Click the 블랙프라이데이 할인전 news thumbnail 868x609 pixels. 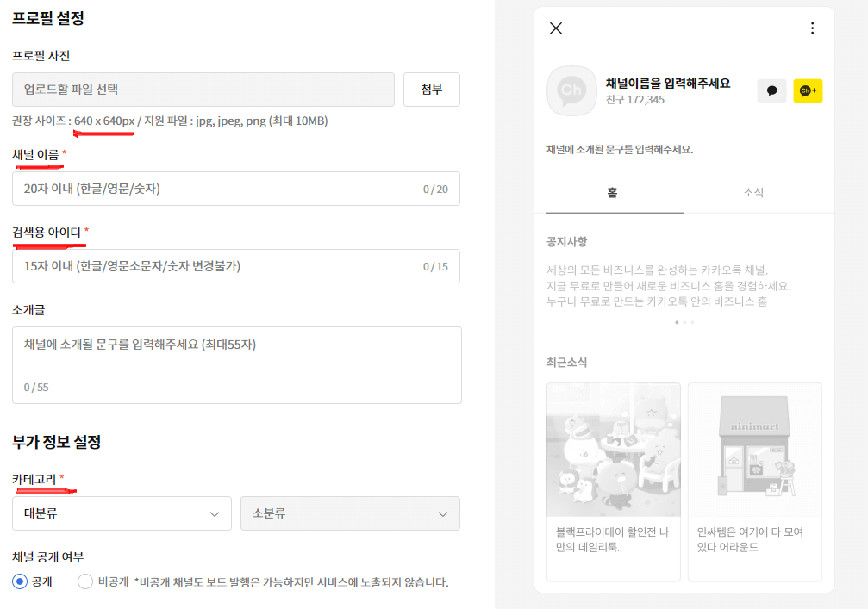[613, 449]
